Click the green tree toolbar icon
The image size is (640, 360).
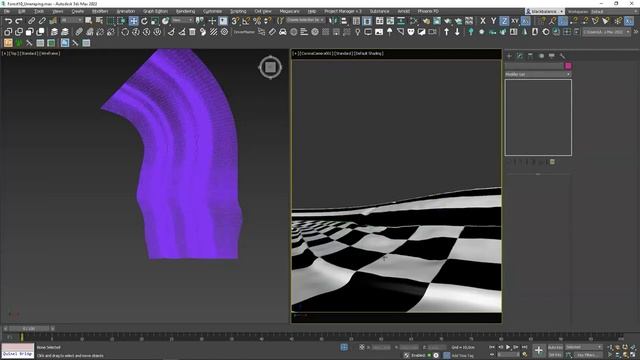click(x=471, y=32)
